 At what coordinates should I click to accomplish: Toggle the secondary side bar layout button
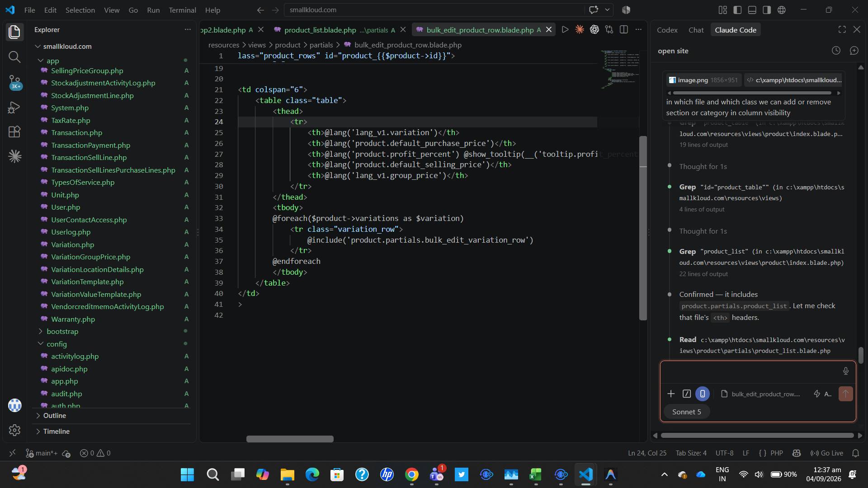767,9
